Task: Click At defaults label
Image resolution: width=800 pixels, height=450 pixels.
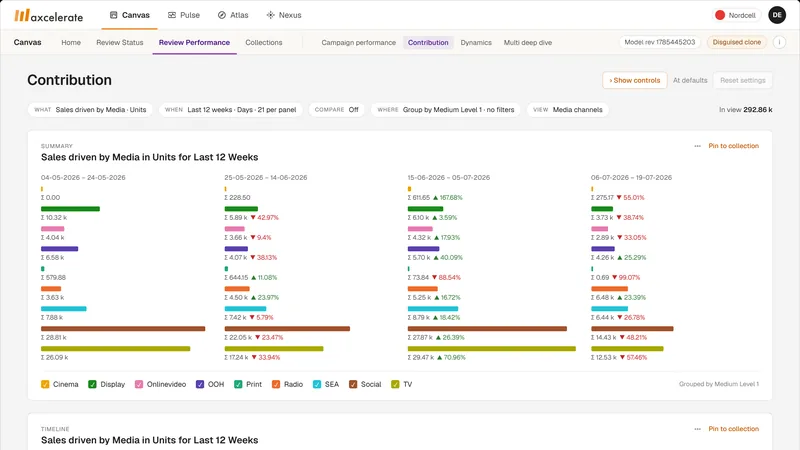Action: click(690, 80)
